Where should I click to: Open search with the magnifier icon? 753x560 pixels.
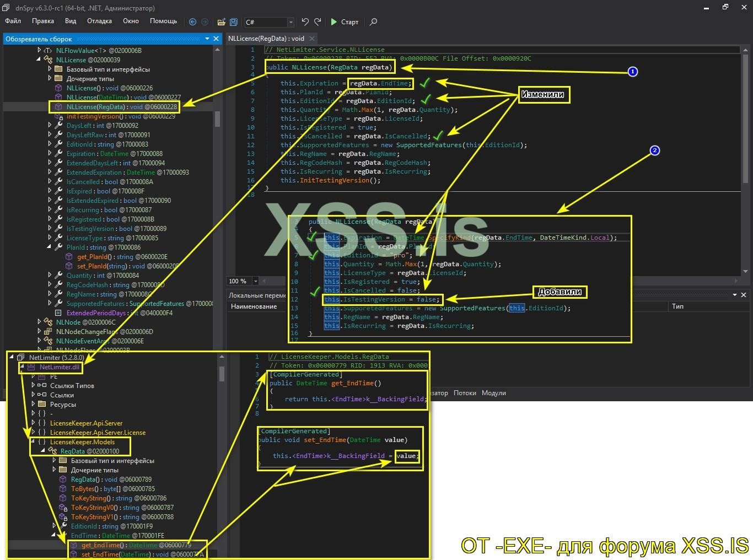[373, 22]
